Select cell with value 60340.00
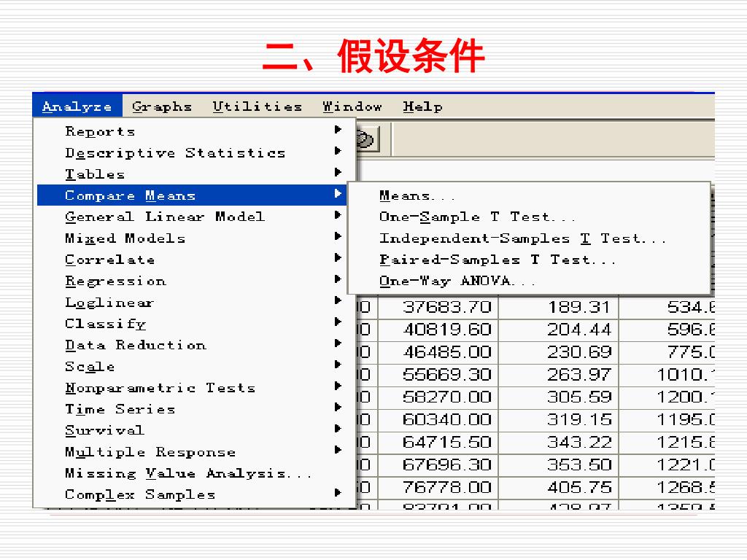The image size is (747, 560). [438, 419]
